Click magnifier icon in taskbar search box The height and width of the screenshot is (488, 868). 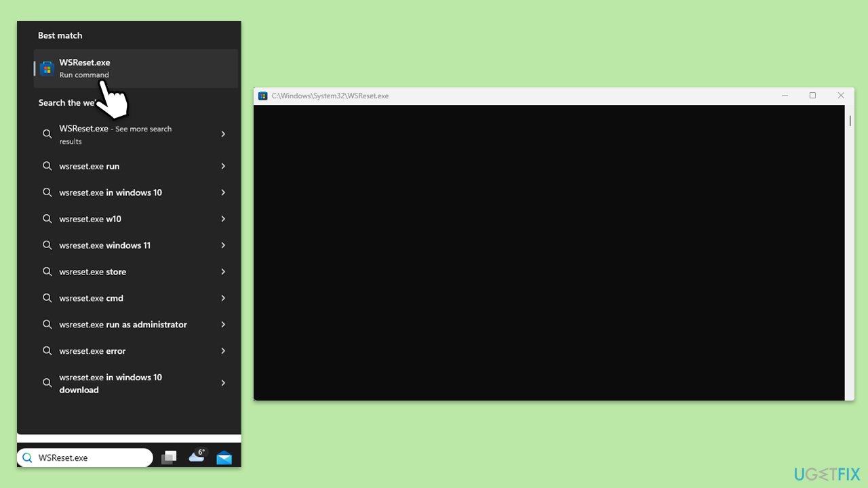click(x=27, y=458)
